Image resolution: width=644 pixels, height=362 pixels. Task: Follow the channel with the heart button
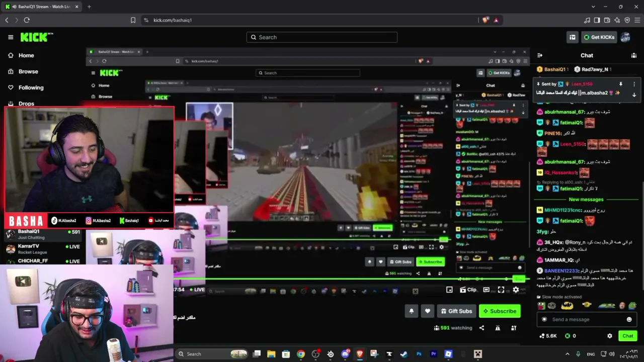[428, 311]
